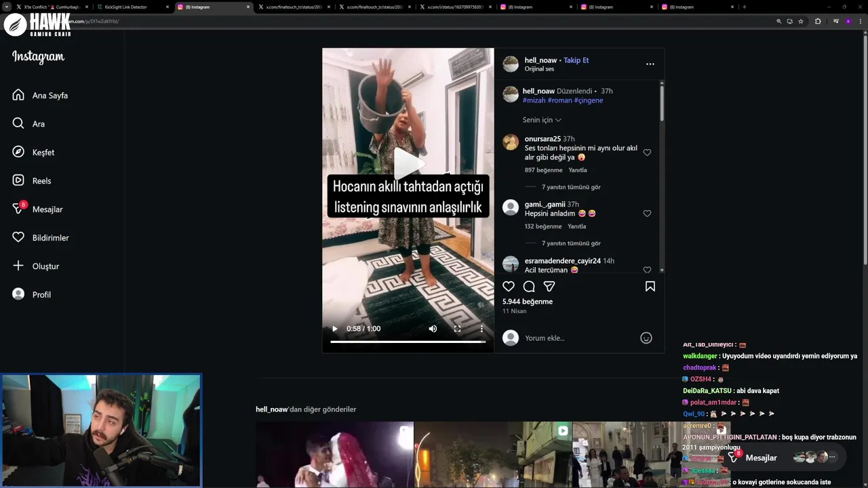Switch to x.com/i/status browser tab
The height and width of the screenshot is (488, 868).
(x=455, y=7)
